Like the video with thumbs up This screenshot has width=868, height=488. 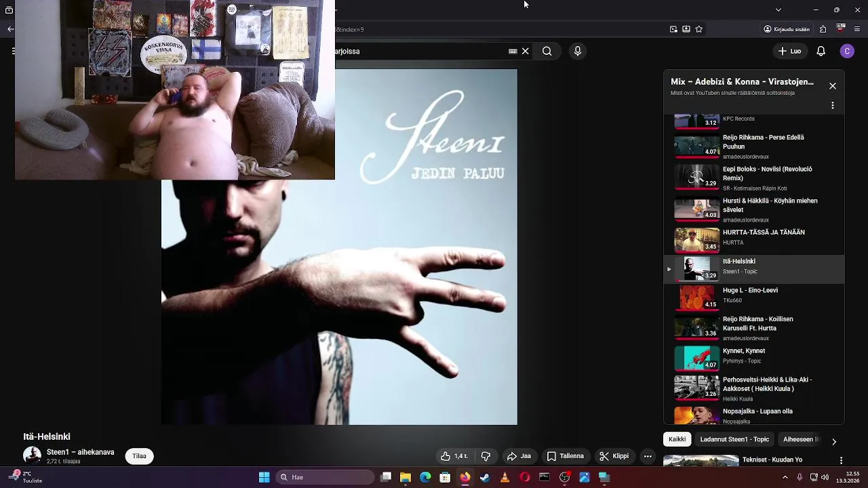(454, 456)
